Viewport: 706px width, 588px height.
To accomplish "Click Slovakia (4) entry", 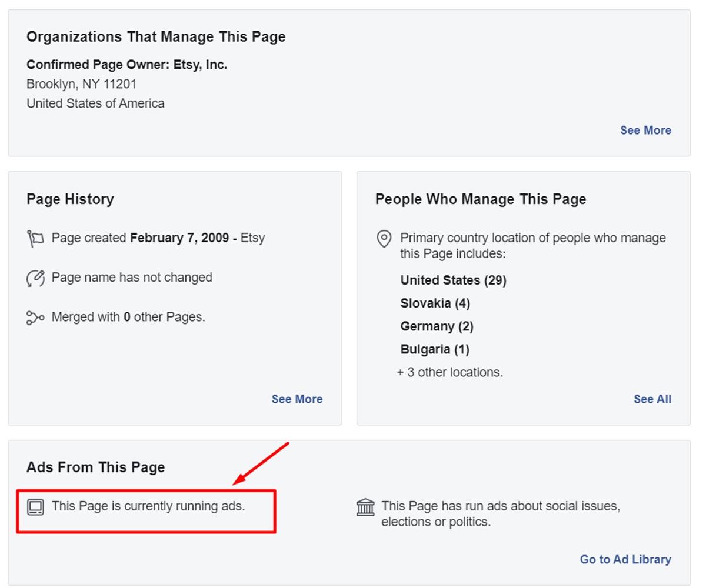I will pyautogui.click(x=435, y=303).
